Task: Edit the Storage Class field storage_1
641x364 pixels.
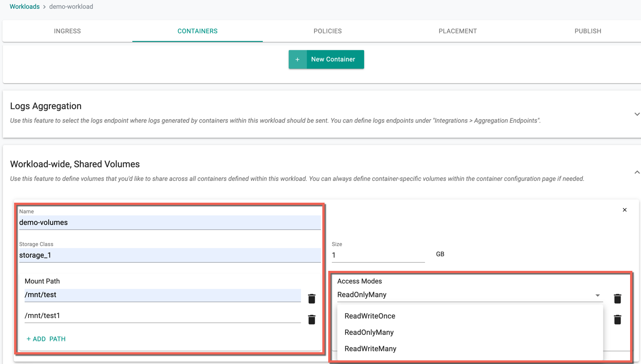Action: (170, 255)
